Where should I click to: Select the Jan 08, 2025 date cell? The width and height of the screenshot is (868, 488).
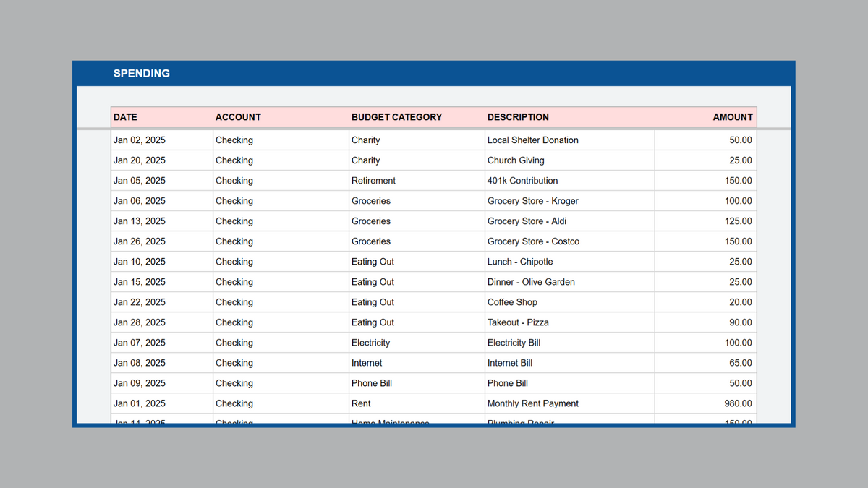(x=162, y=363)
